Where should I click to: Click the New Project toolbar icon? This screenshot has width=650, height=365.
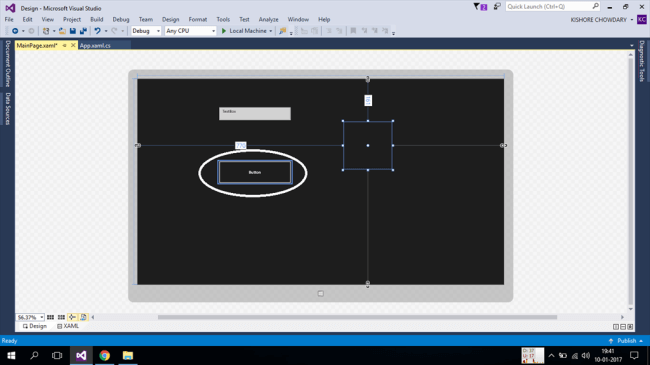(46, 31)
